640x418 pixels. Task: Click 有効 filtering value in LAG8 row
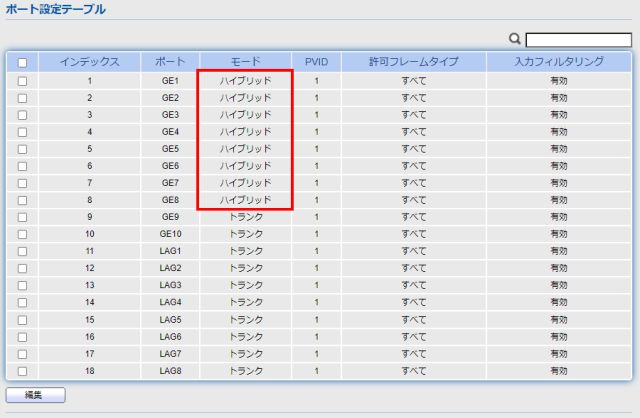coord(559,371)
